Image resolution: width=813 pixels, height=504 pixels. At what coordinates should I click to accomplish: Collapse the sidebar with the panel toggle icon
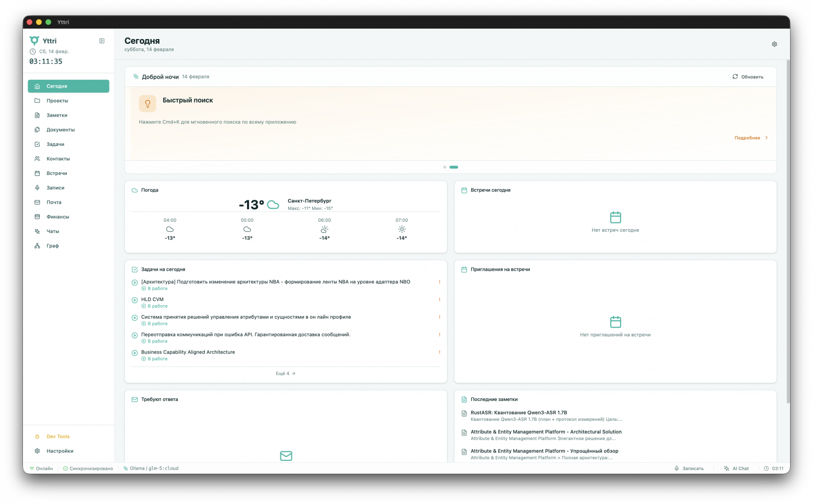point(102,41)
